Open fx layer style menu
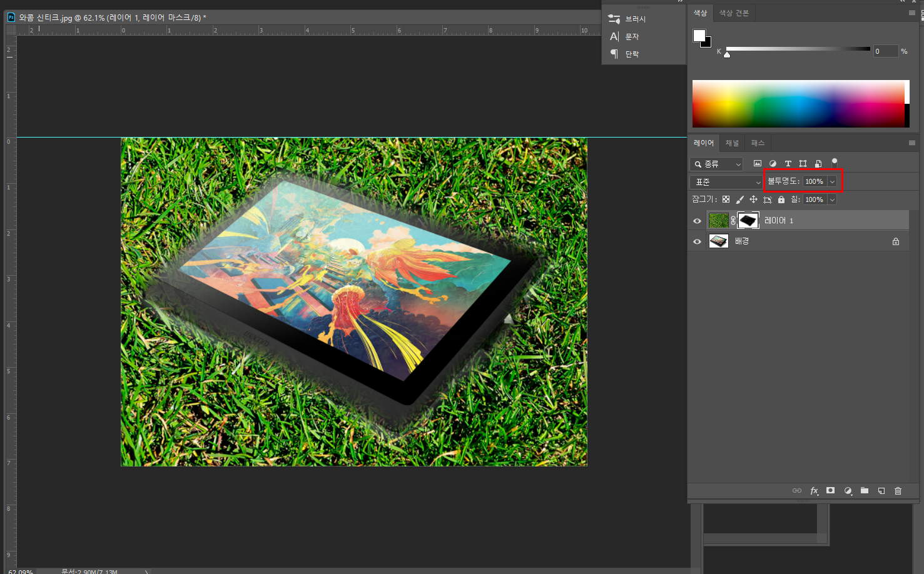 [814, 491]
